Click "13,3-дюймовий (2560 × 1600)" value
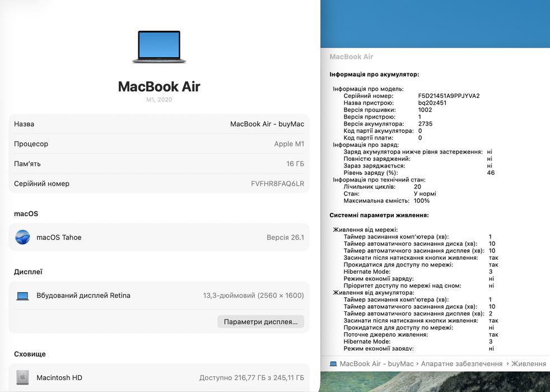 [253, 296]
